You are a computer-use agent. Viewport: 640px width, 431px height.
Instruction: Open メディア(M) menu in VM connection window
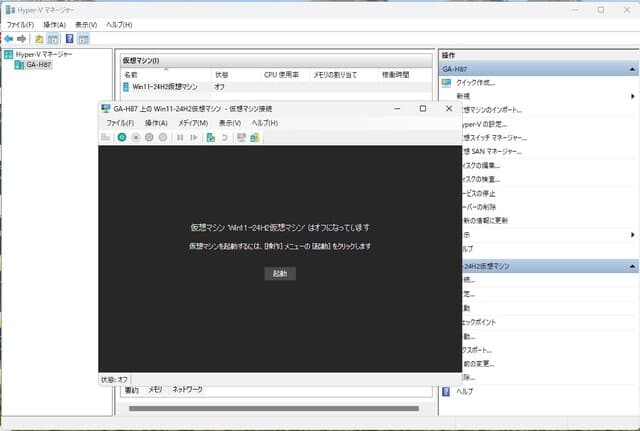[192, 122]
